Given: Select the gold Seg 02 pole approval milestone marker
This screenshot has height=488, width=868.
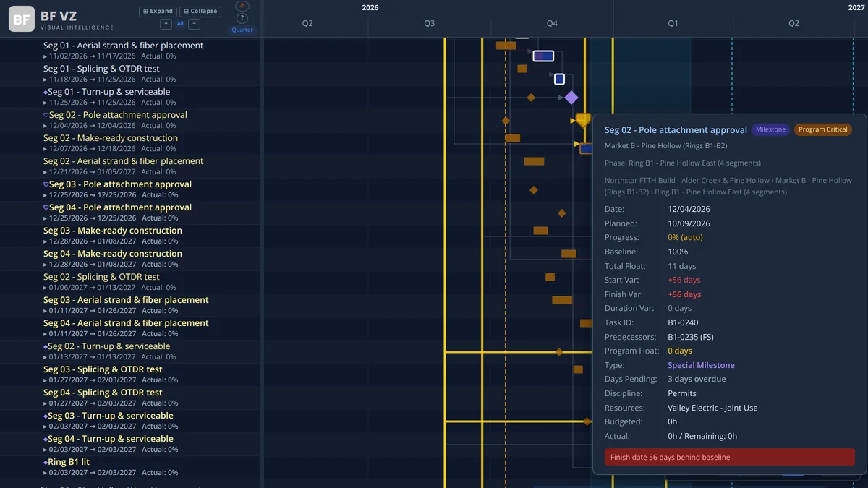Looking at the screenshot, I should (583, 120).
